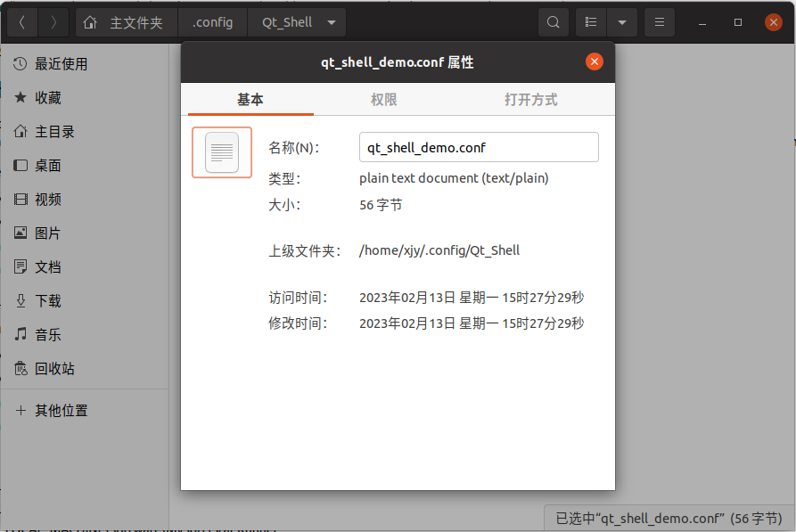Close the file manager window

click(x=773, y=22)
